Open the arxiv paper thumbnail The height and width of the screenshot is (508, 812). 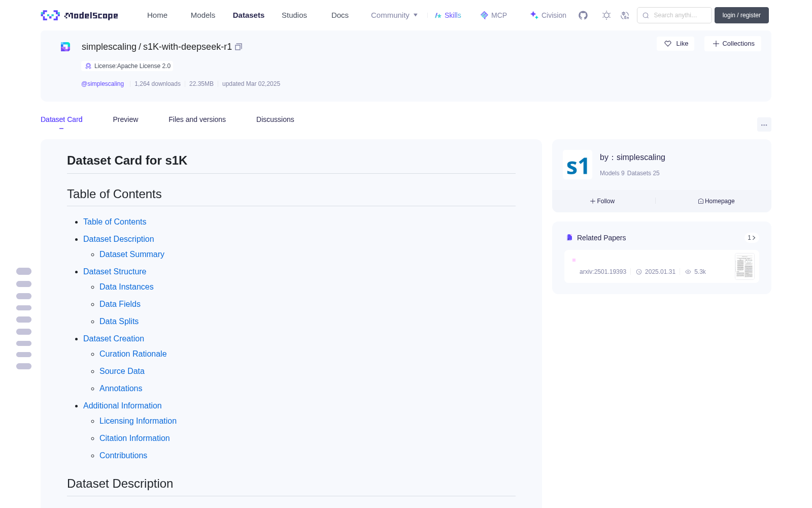coord(745,266)
